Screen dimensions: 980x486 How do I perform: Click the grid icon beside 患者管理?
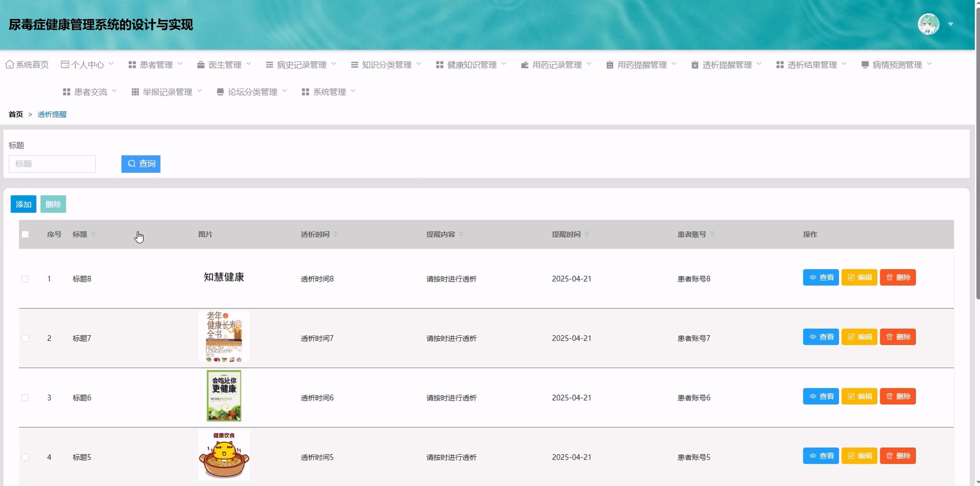tap(132, 65)
